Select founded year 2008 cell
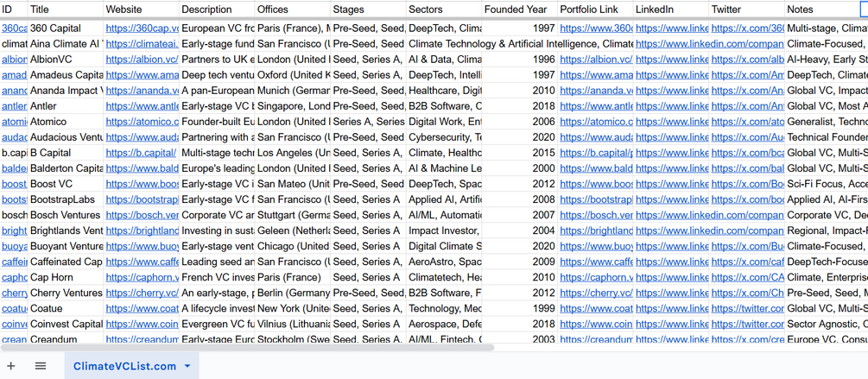Image resolution: width=868 pixels, height=379 pixels. pyautogui.click(x=519, y=199)
